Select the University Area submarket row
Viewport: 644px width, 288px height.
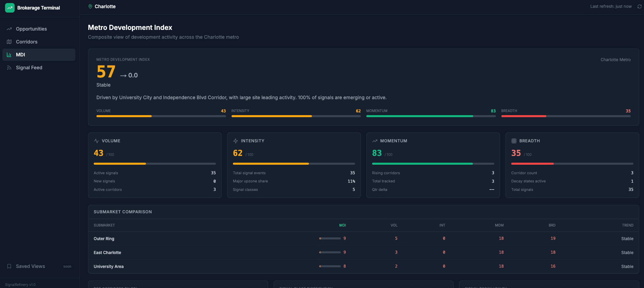363,266
